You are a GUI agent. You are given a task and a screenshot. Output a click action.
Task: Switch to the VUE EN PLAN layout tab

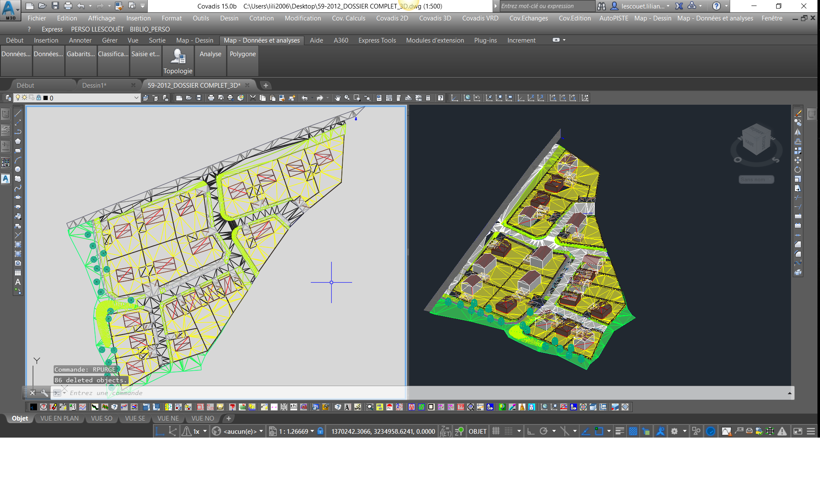point(60,418)
